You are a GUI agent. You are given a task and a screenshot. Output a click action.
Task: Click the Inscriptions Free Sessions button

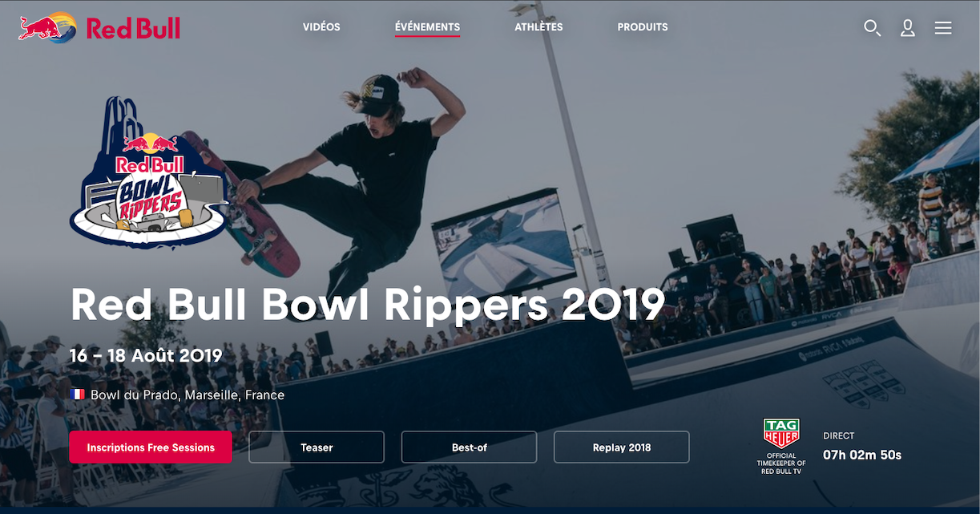point(151,447)
